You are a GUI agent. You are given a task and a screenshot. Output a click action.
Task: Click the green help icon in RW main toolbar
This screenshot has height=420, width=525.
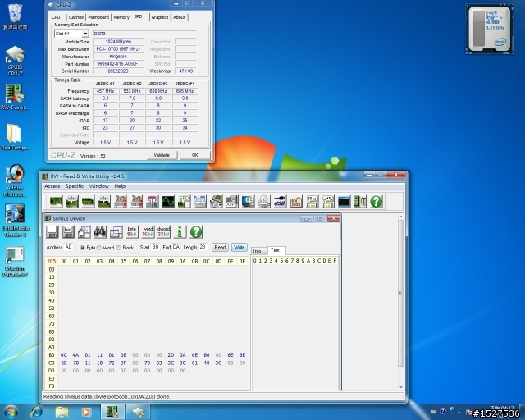pos(376,202)
